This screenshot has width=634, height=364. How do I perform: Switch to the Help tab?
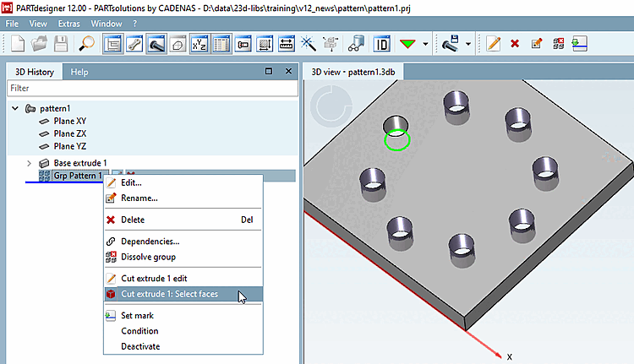[x=79, y=72]
